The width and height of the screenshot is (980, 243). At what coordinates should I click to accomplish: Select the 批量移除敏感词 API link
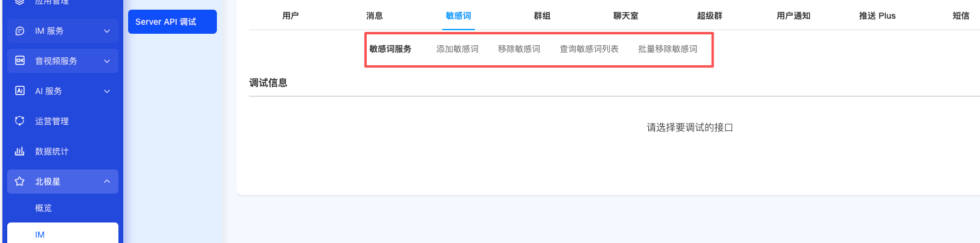coord(668,49)
